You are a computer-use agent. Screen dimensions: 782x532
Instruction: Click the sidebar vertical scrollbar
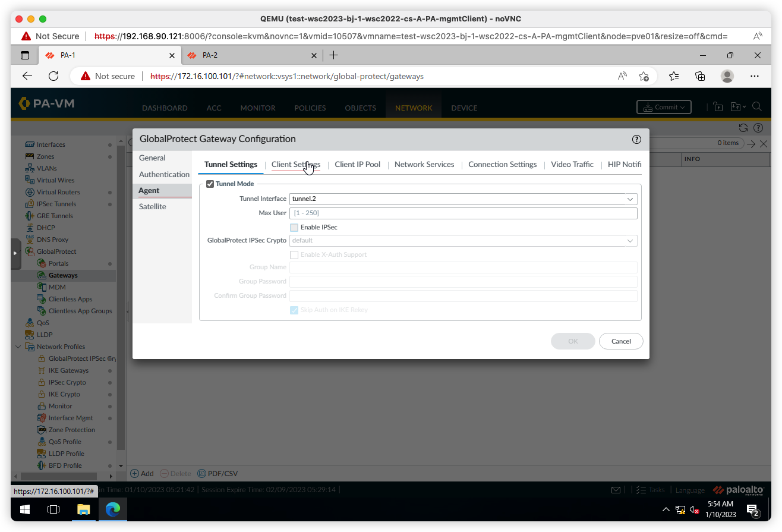(121, 297)
